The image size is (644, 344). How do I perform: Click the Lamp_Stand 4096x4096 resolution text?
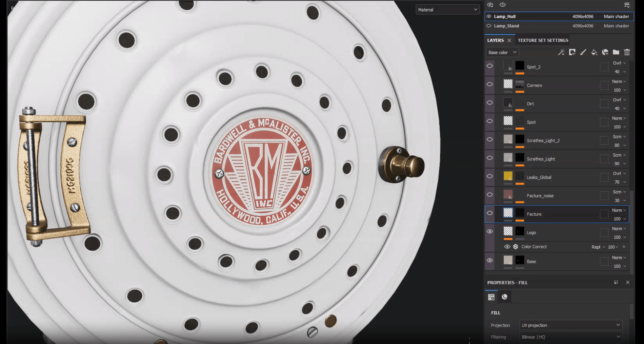click(583, 26)
